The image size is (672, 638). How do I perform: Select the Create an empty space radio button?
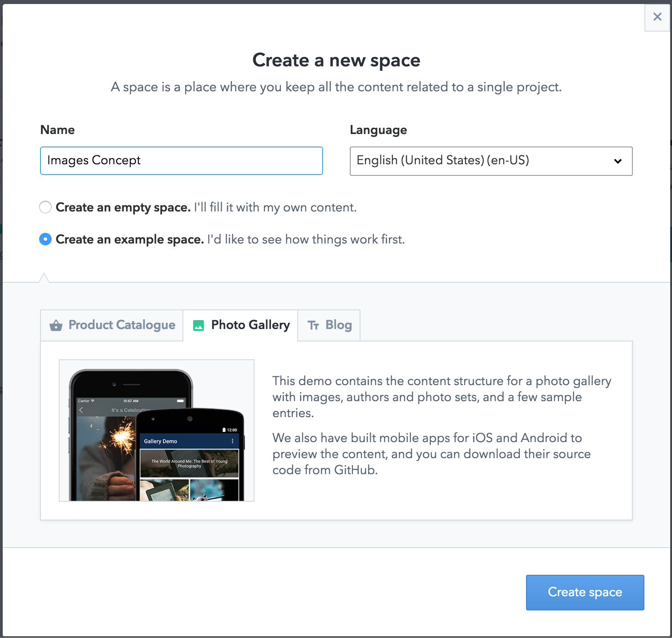click(45, 207)
